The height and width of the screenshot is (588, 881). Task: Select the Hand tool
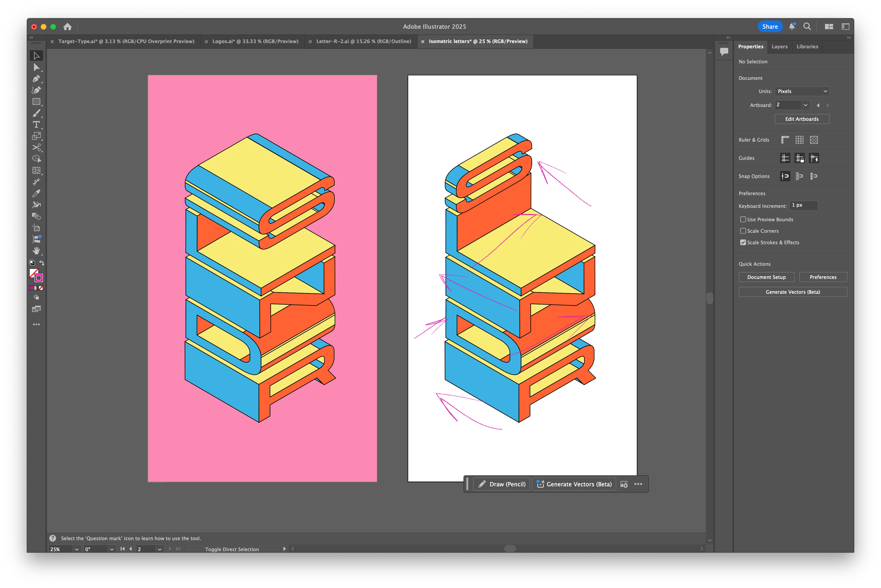click(x=36, y=250)
